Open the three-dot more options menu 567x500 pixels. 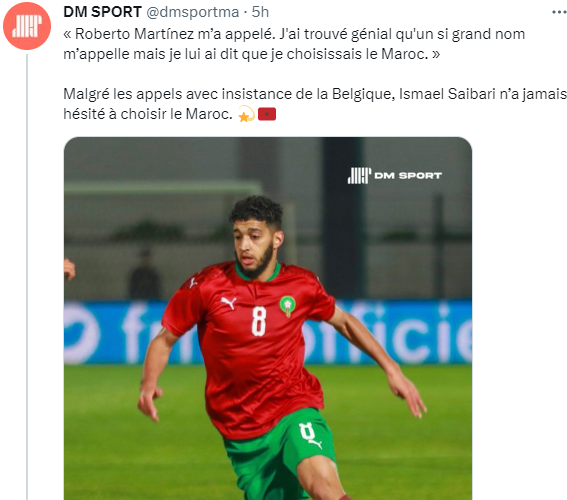click(559, 12)
